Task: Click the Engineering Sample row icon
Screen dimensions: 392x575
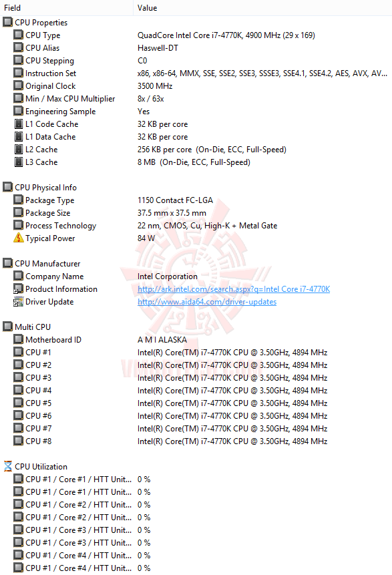Action: click(18, 111)
